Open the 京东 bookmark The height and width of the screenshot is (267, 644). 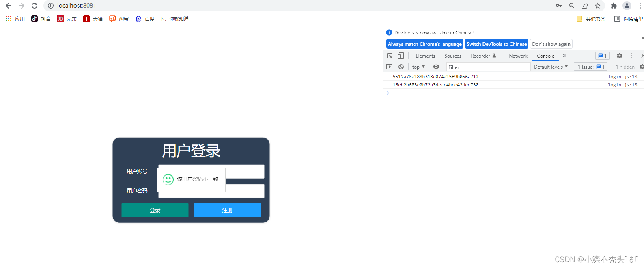click(67, 19)
